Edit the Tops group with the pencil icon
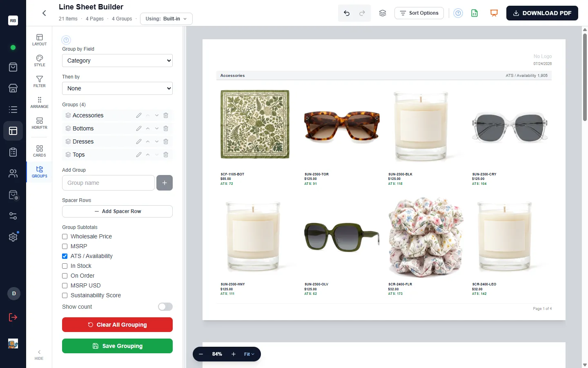 139,155
